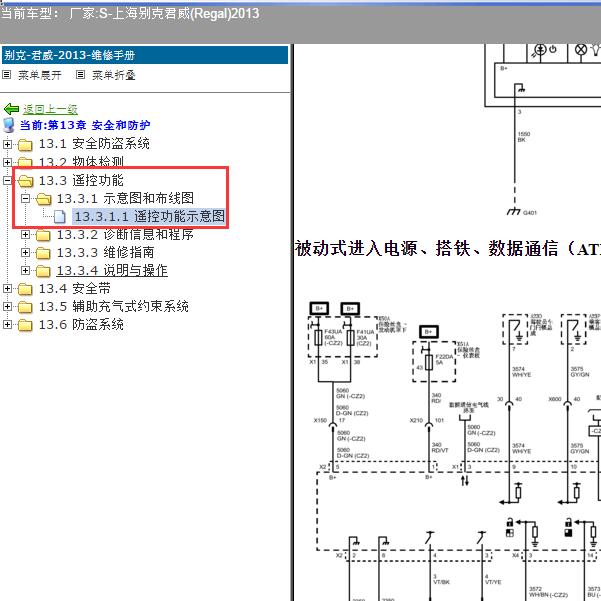Collapse the 13.3 遥控功能 node
This screenshot has height=601, width=601.
tap(7, 180)
